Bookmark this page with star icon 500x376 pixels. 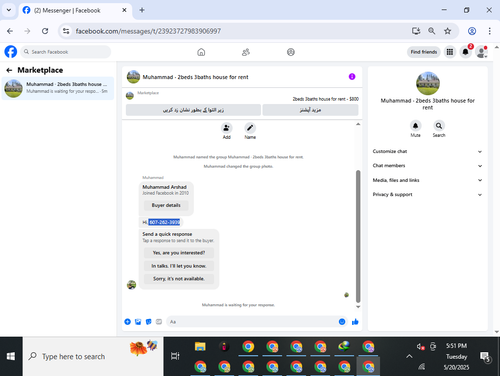[447, 31]
